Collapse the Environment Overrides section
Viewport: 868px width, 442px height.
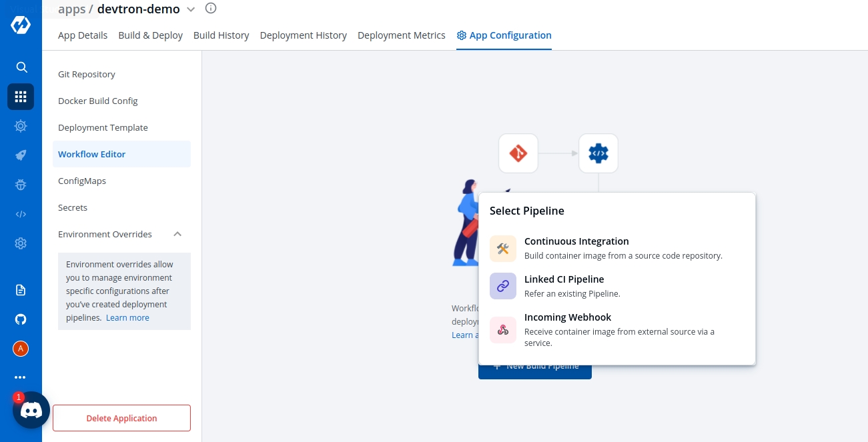pos(177,234)
